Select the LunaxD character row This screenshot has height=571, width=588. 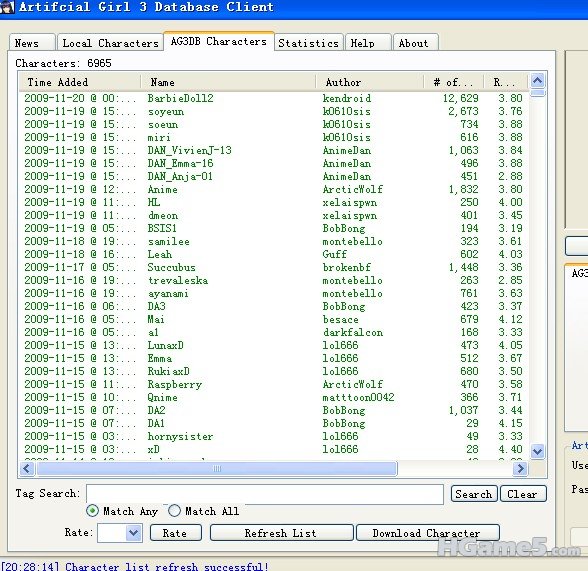click(x=274, y=345)
